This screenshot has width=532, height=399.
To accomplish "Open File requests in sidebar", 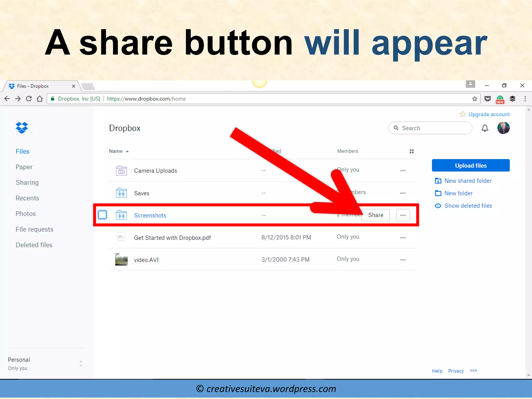I will [x=34, y=229].
